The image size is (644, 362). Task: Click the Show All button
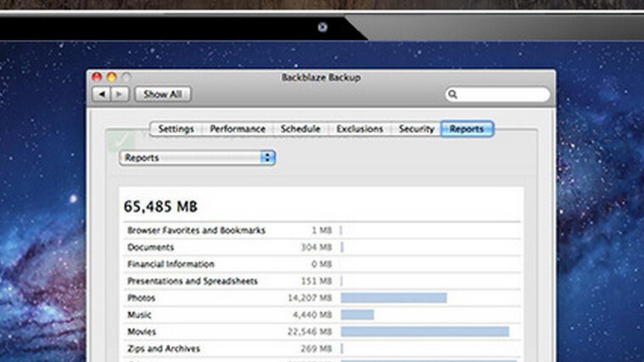163,94
